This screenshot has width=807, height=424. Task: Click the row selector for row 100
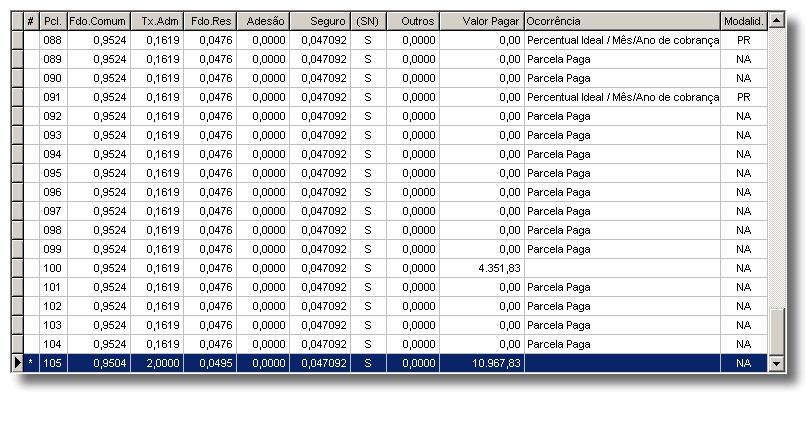point(17,269)
